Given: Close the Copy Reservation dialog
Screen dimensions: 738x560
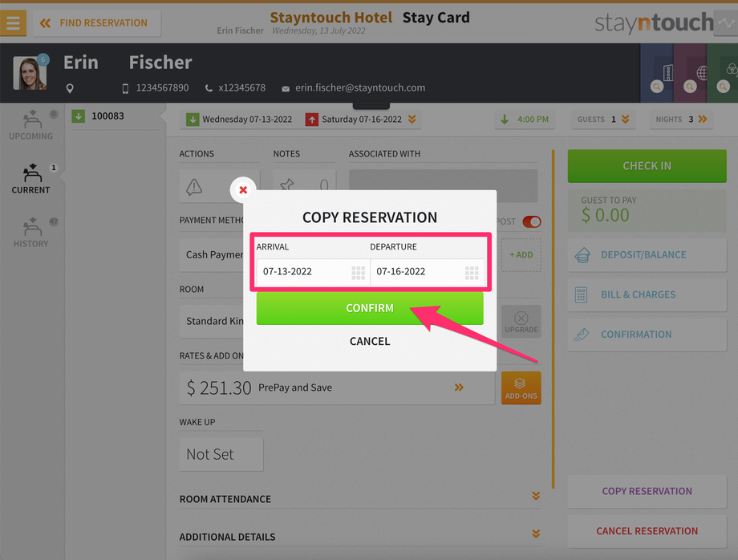Looking at the screenshot, I should pyautogui.click(x=243, y=189).
